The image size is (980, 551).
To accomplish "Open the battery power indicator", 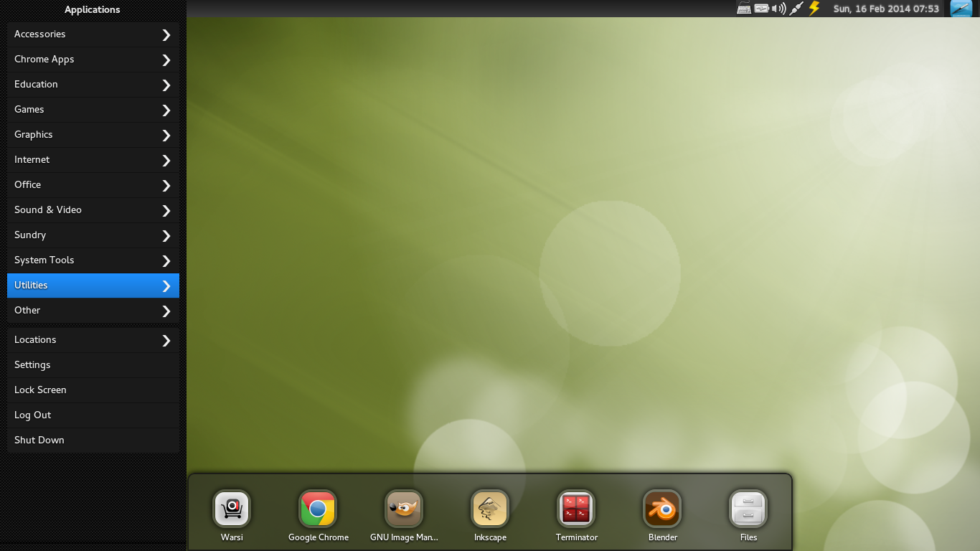I will point(761,9).
